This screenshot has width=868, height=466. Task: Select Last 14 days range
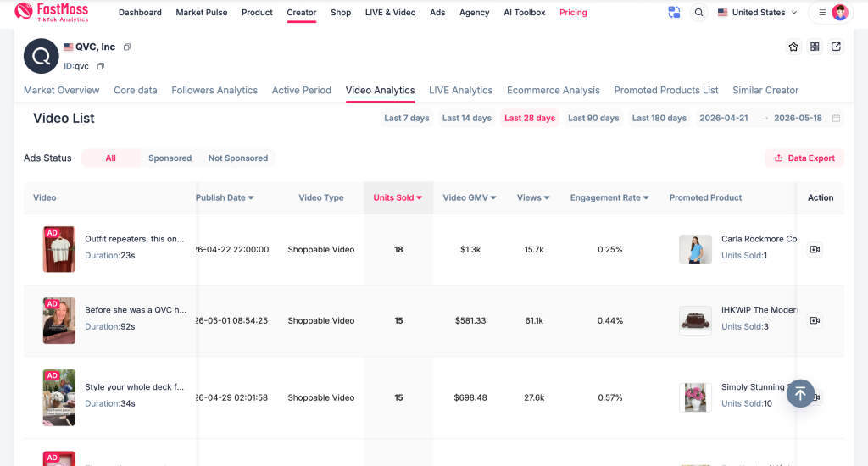pos(467,118)
